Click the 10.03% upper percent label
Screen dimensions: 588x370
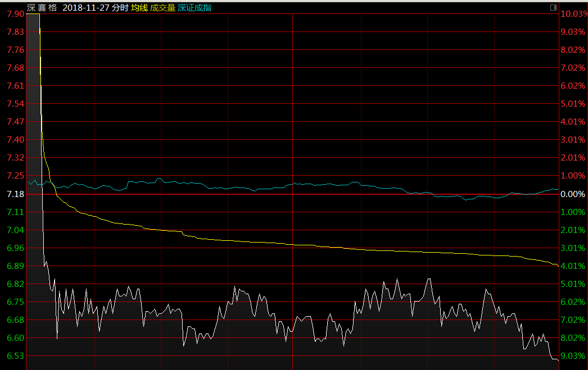click(574, 14)
